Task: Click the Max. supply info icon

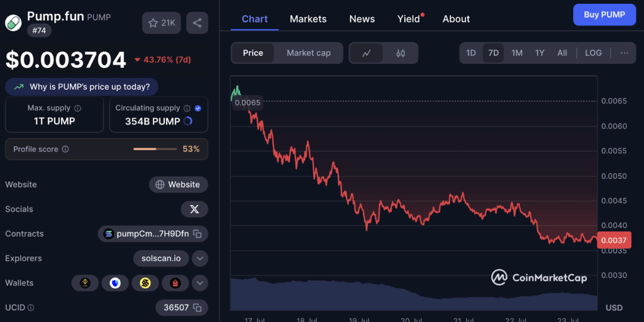Action: (77, 108)
